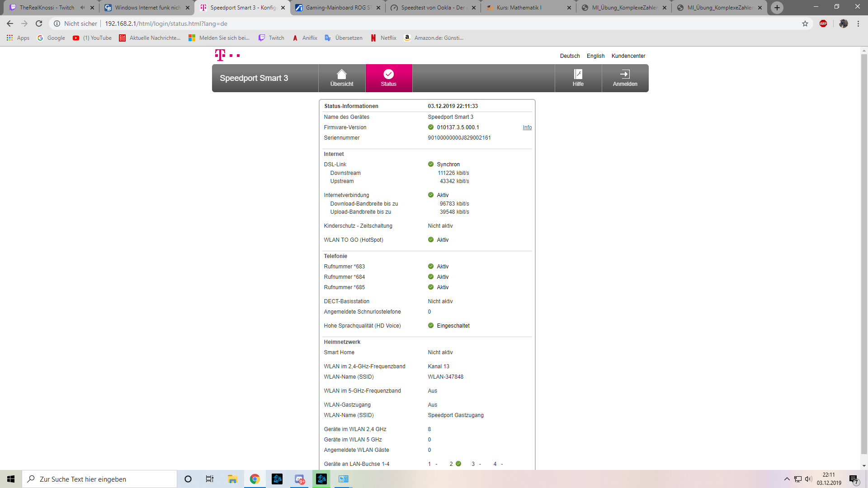This screenshot has width=868, height=488.
Task: Show hidden system tray icons
Action: [787, 479]
